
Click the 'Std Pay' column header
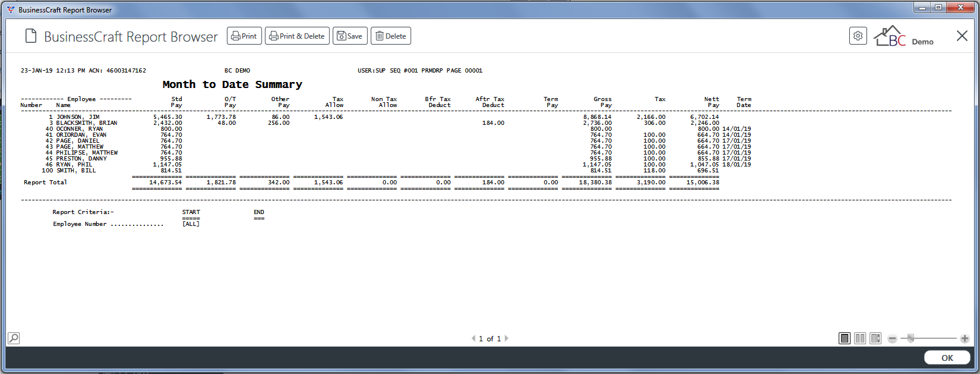(x=177, y=102)
